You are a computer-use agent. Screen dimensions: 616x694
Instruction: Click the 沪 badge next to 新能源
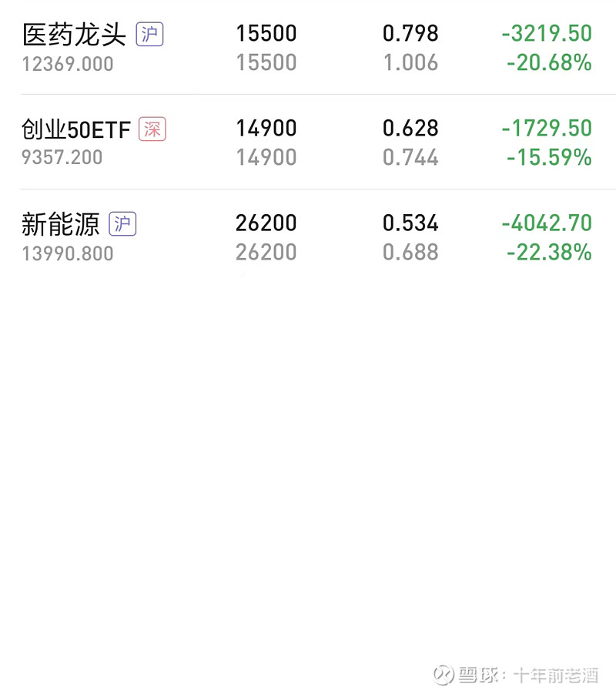click(x=122, y=224)
